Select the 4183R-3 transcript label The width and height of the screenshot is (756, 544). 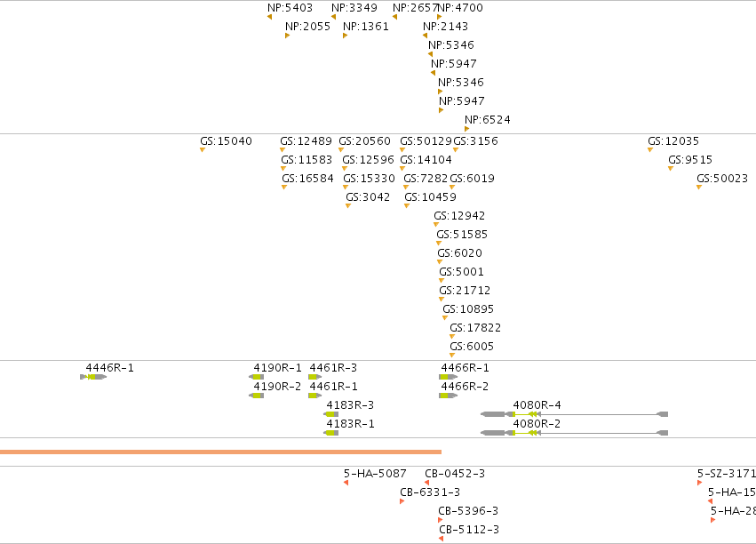coord(350,405)
